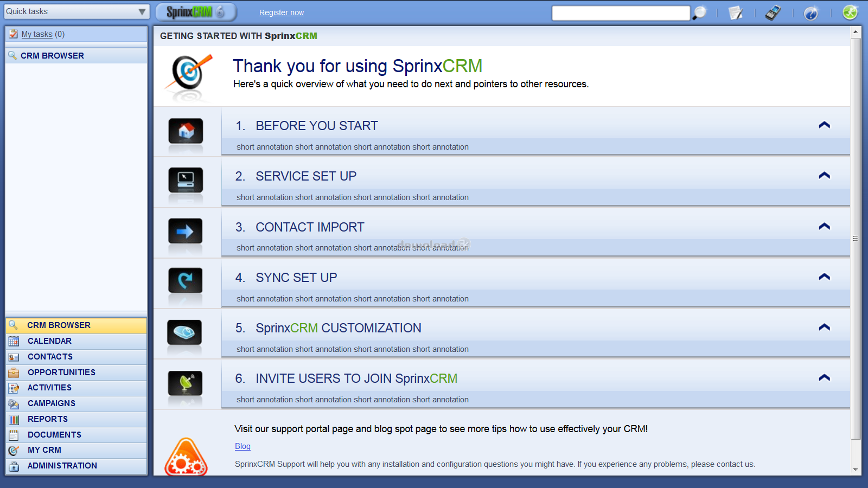This screenshot has height=488, width=868.
Task: Open the BEFORE YOU START heading
Action: [x=317, y=126]
